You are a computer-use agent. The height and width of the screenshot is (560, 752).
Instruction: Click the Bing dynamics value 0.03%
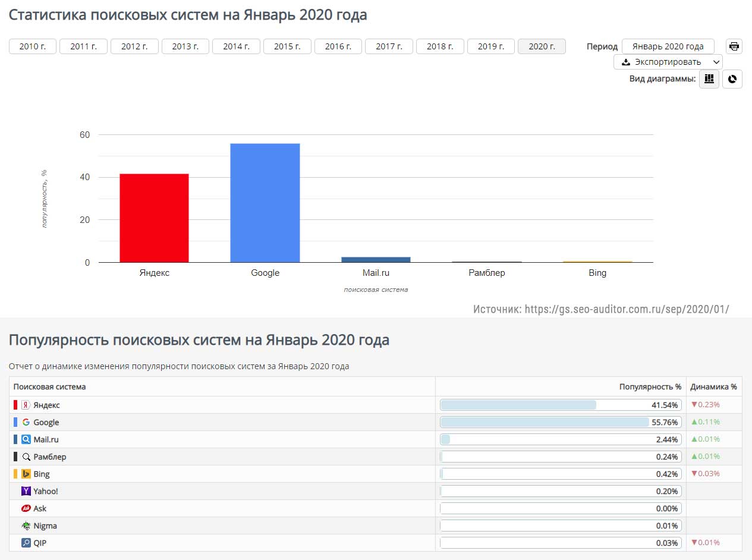[705, 474]
